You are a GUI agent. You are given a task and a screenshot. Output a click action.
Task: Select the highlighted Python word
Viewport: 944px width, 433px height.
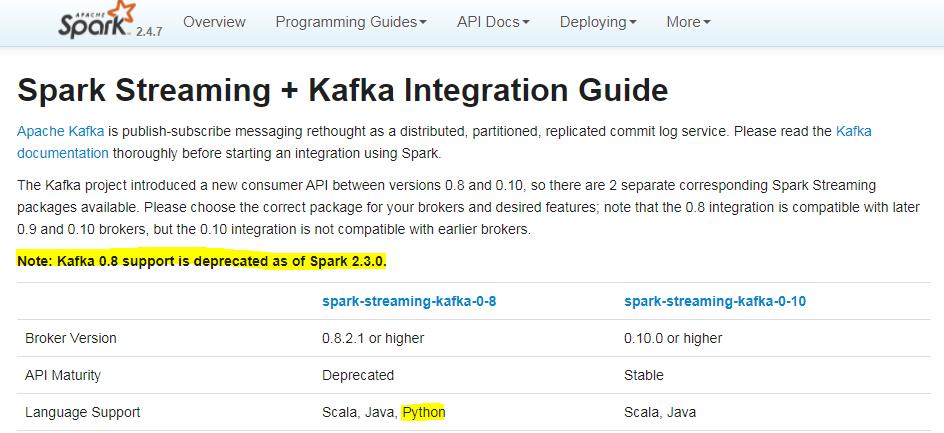click(423, 412)
